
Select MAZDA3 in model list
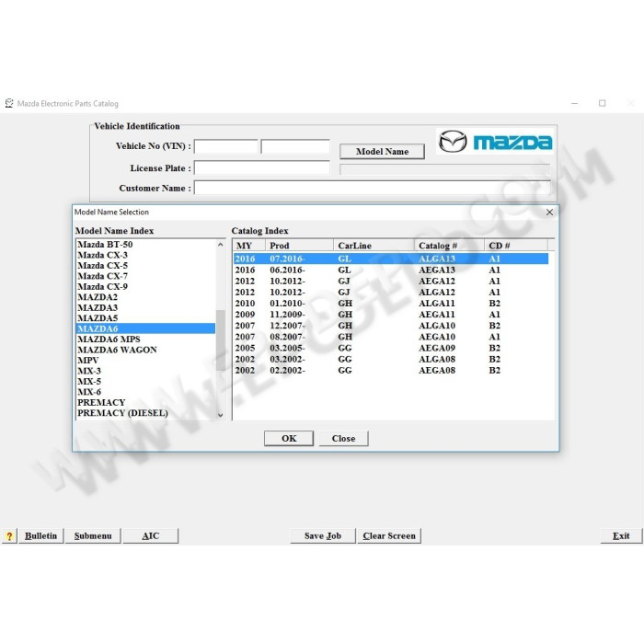click(x=145, y=307)
